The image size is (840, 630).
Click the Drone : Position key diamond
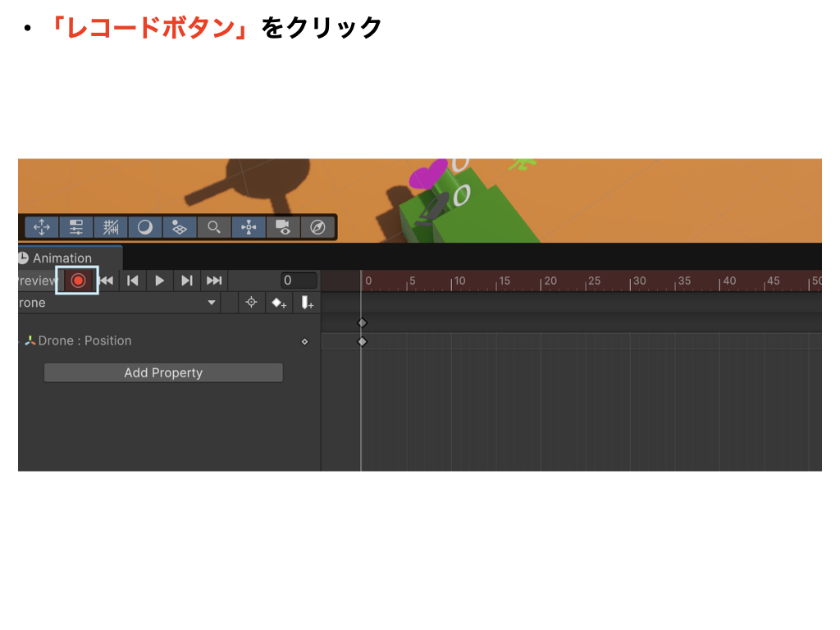tap(304, 341)
